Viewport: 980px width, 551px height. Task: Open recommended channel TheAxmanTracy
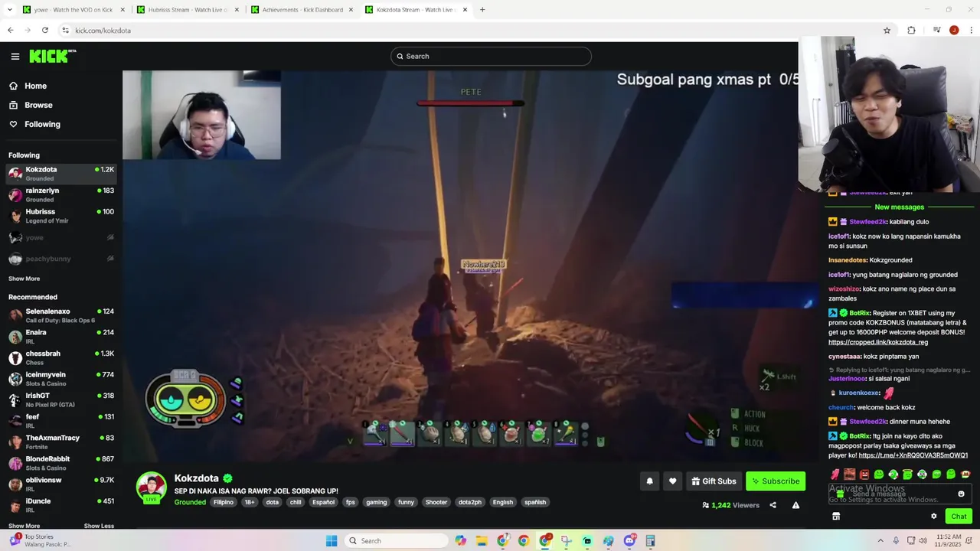[61, 442]
